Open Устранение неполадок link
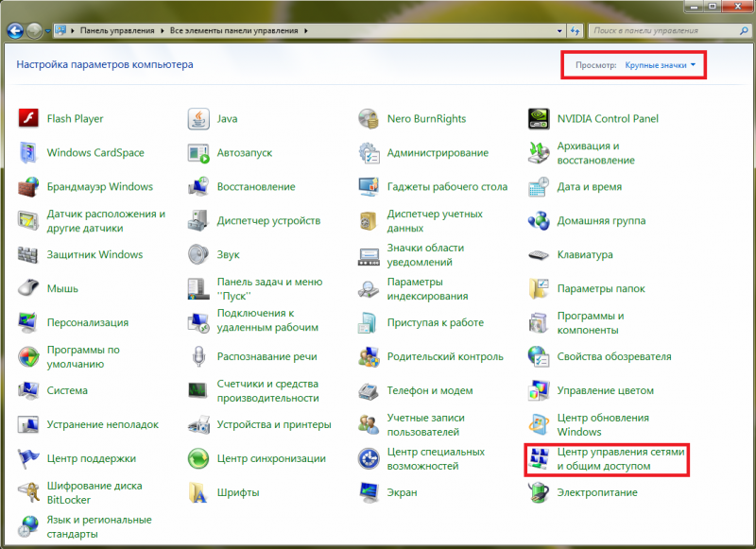This screenshot has height=549, width=756. (102, 424)
